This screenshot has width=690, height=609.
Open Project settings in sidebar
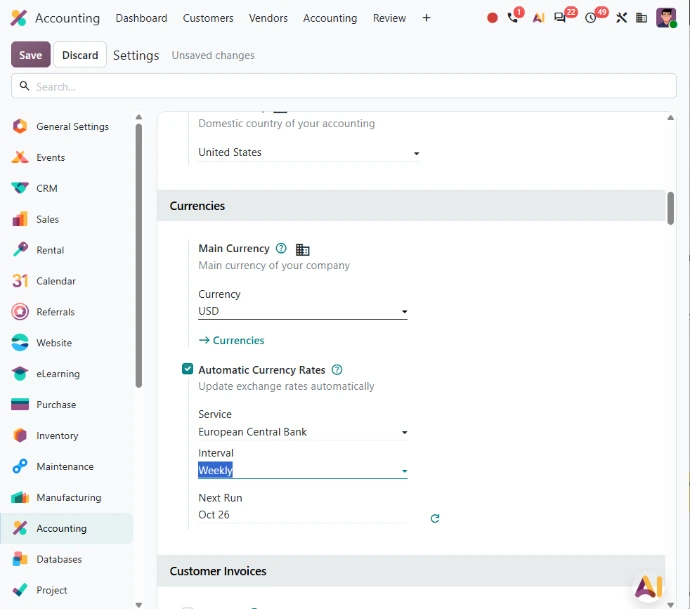tap(66, 590)
